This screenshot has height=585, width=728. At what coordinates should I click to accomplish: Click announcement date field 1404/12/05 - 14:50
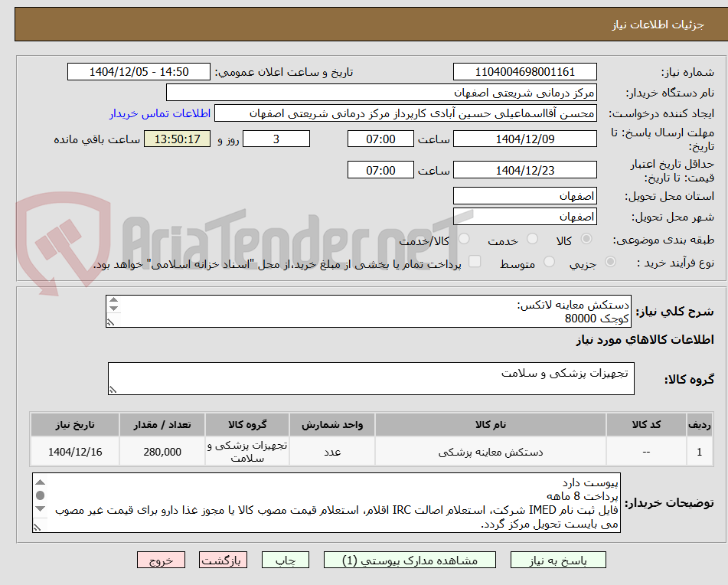pyautogui.click(x=139, y=72)
